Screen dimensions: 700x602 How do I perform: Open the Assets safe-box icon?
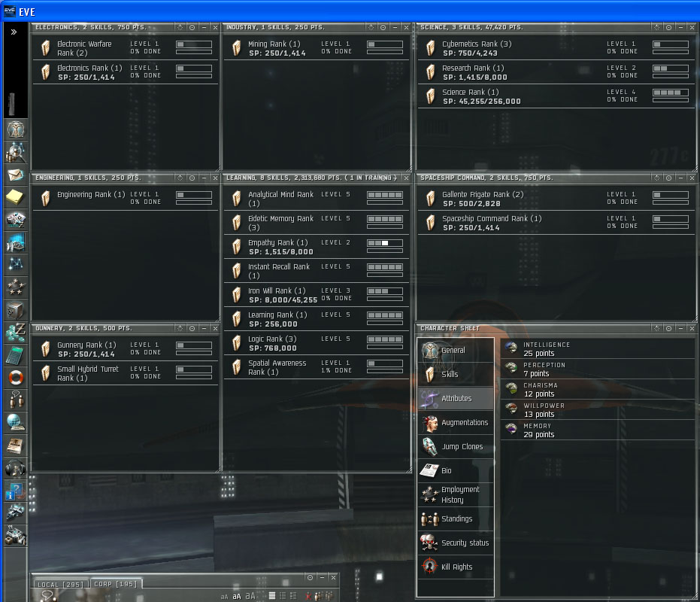(x=16, y=310)
